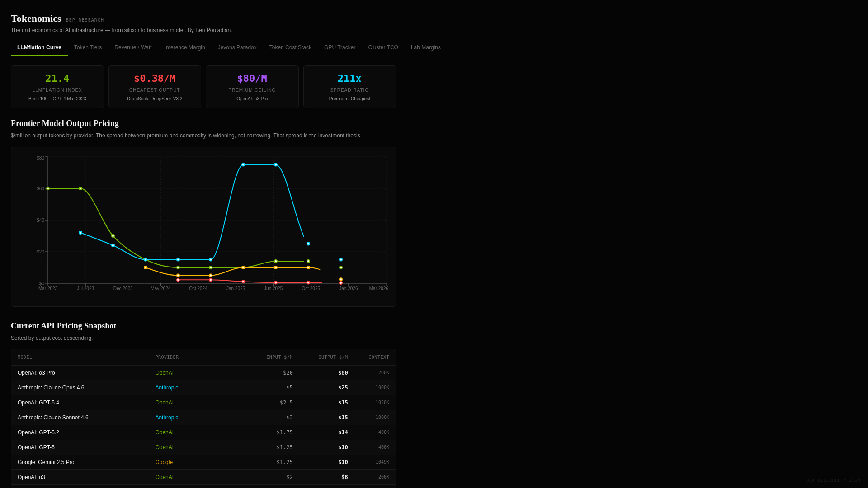Select the 'OpenAI: o3' model name
868x488 pixels.
[31, 477]
